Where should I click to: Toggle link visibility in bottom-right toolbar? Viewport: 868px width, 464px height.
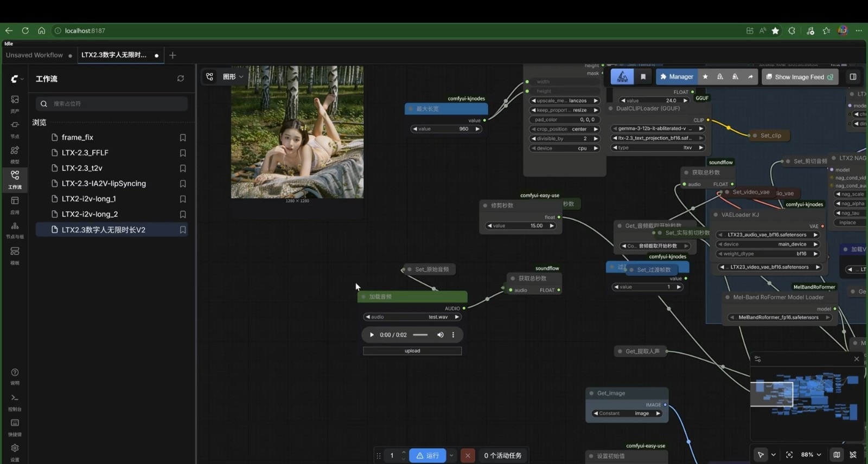853,455
